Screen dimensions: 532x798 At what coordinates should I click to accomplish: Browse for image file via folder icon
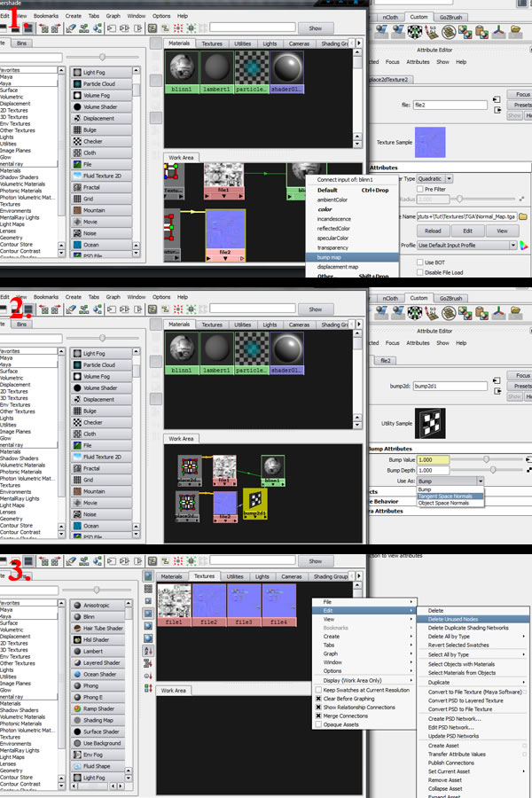[x=522, y=216]
